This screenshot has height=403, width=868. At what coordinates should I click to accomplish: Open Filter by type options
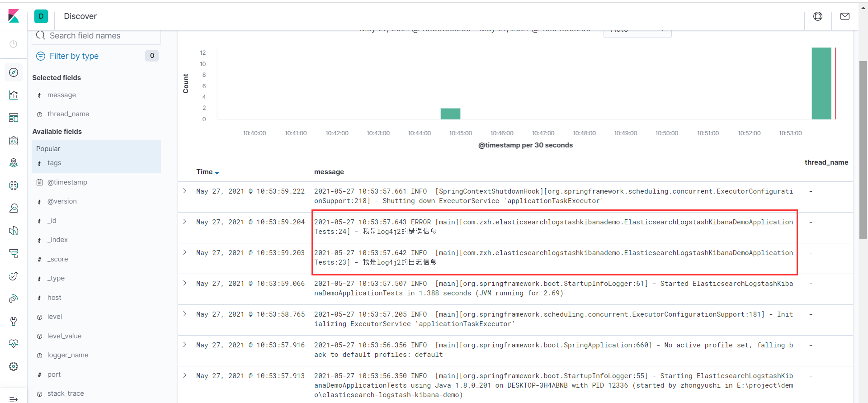click(74, 56)
